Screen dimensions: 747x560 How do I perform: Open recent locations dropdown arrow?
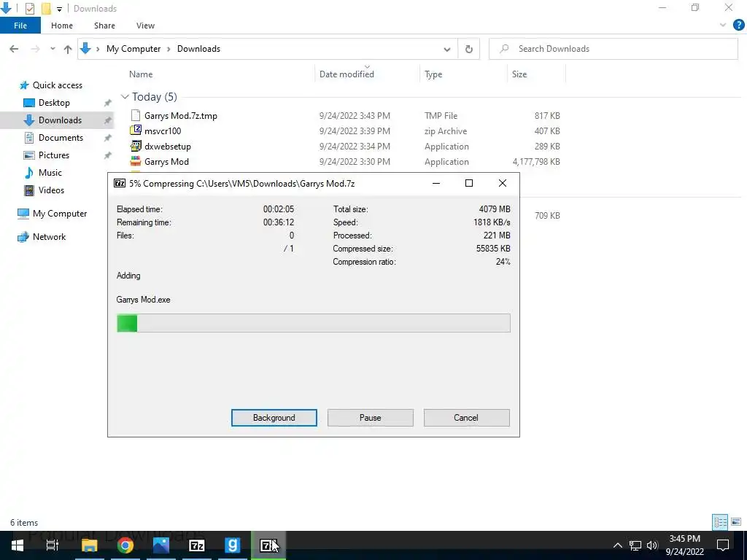pyautogui.click(x=53, y=49)
